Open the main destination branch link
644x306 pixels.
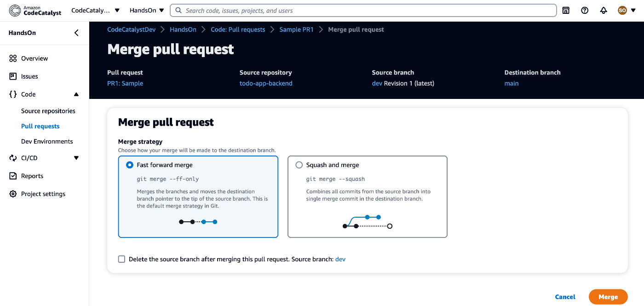click(512, 83)
